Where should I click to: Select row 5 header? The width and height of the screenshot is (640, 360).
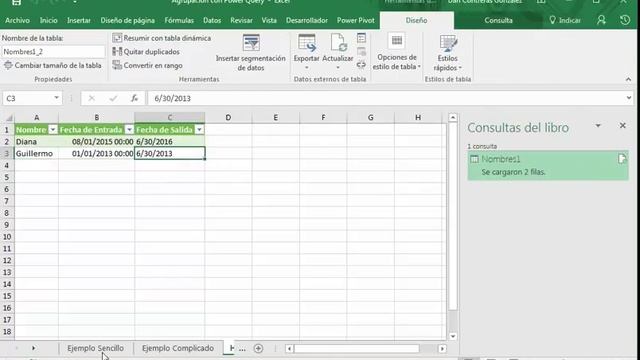tap(7, 177)
